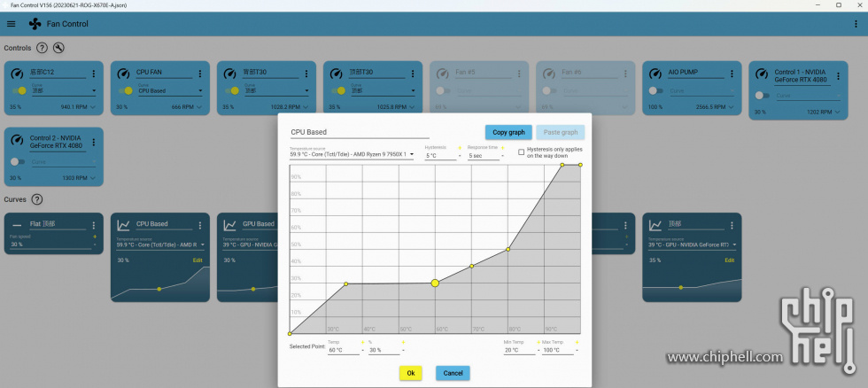Image resolution: width=868 pixels, height=388 pixels.
Task: Enable the AIO PUMP control switch
Action: click(656, 90)
